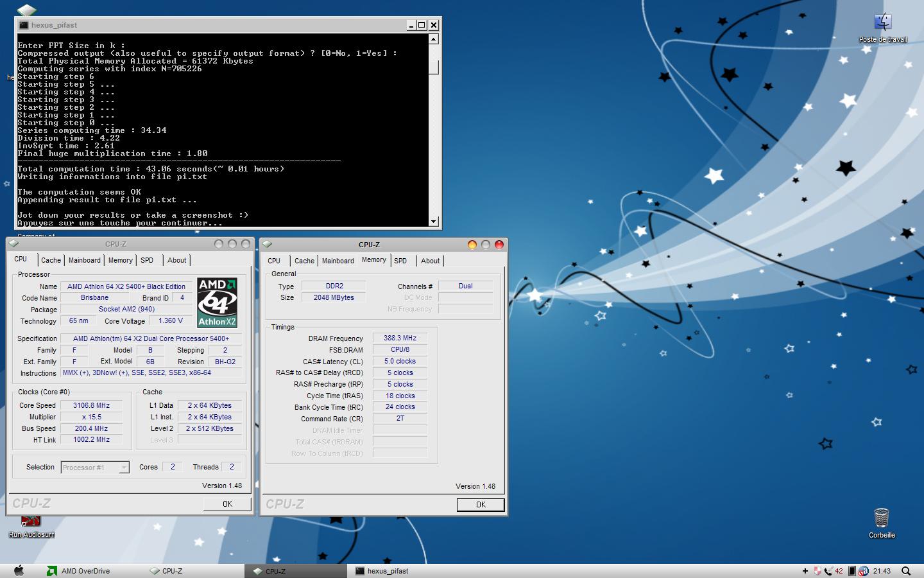Screen dimensions: 924x578
Task: Switch to Cache tab in right CPU-Z window
Action: [x=305, y=261]
